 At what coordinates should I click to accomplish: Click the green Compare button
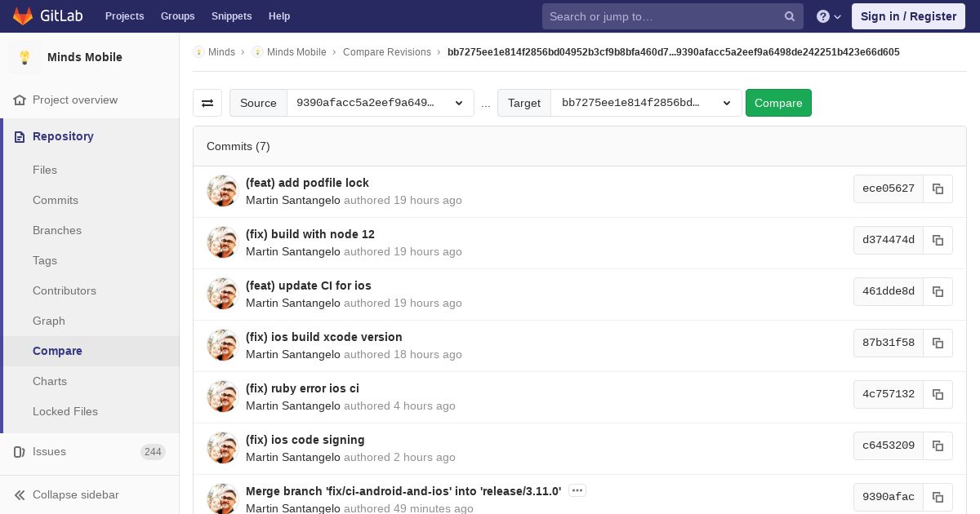tap(778, 103)
